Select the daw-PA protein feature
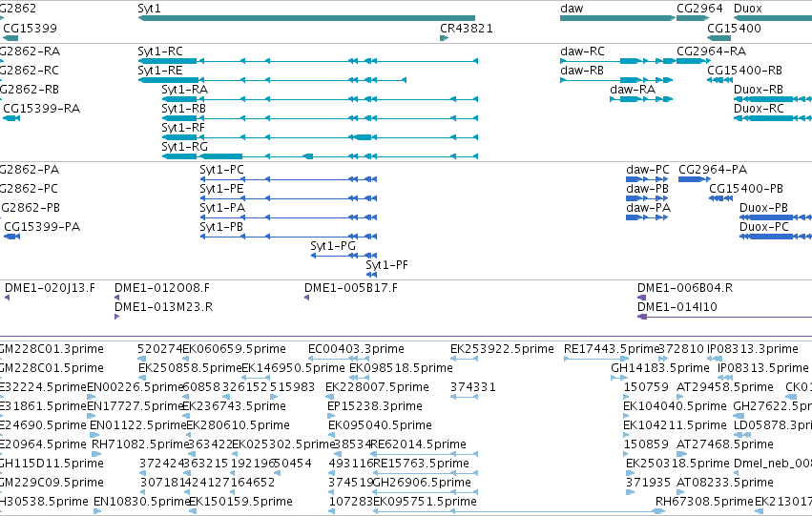The width and height of the screenshot is (812, 516). (x=647, y=217)
